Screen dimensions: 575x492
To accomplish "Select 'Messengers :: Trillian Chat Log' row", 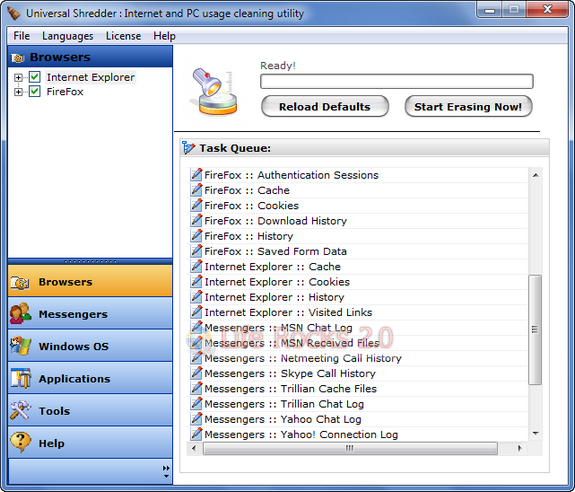I will coord(358,404).
